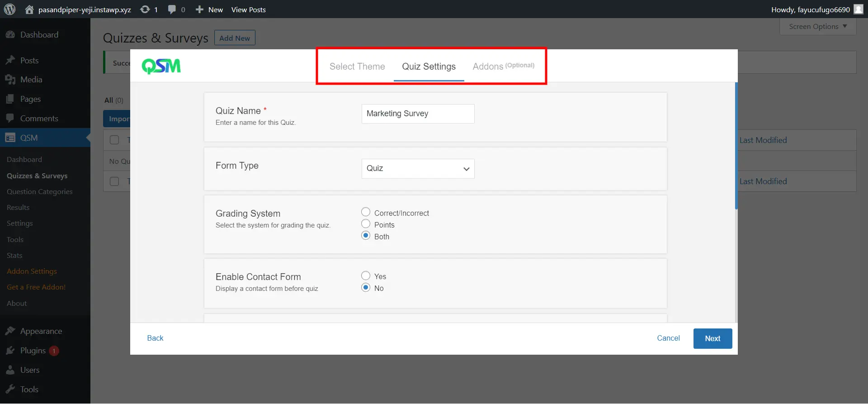
Task: Open Get a Free Addon! link
Action: (x=36, y=287)
